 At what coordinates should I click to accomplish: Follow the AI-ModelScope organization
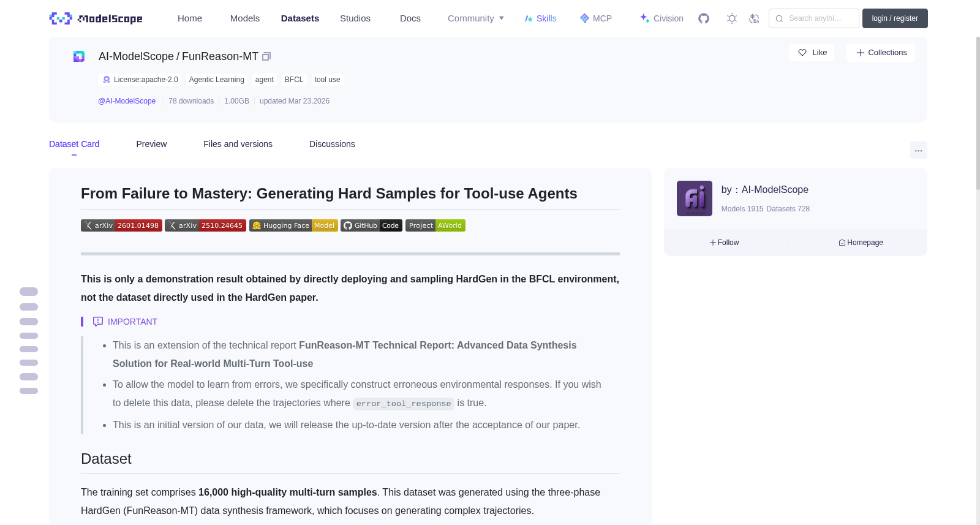click(x=725, y=243)
